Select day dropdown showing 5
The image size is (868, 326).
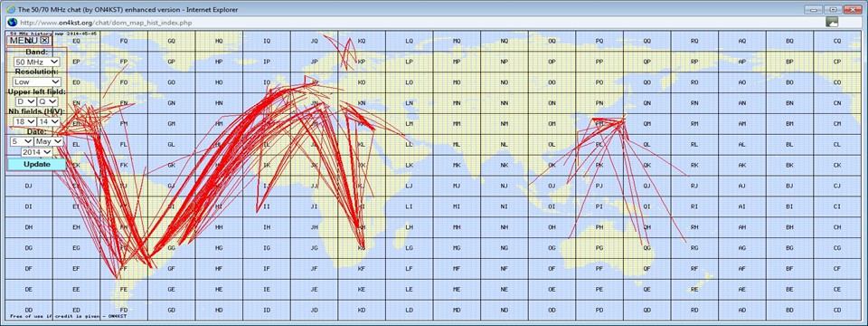click(x=22, y=141)
